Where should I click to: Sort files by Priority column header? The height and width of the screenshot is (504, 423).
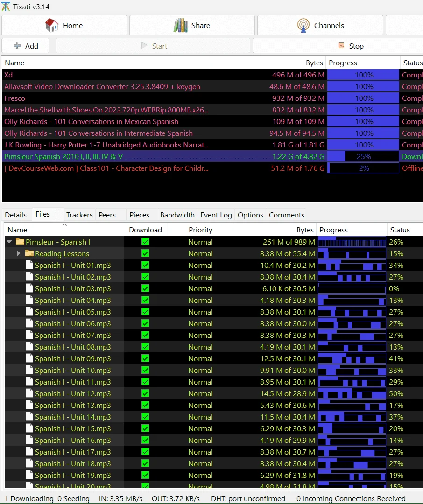click(x=200, y=230)
